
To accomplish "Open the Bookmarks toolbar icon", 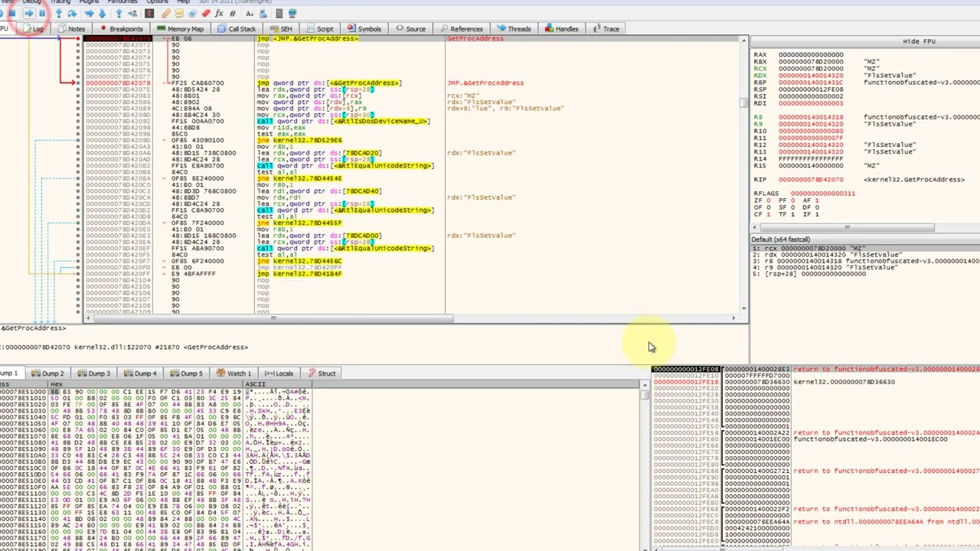I will (206, 13).
